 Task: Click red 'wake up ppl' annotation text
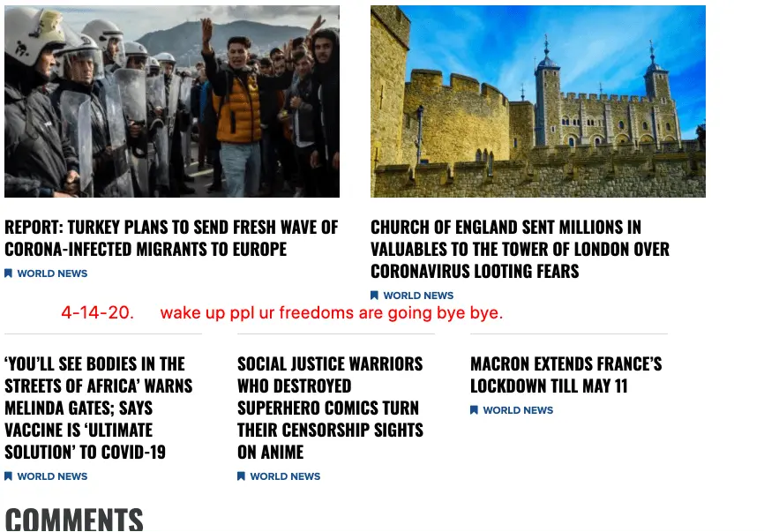click(332, 312)
